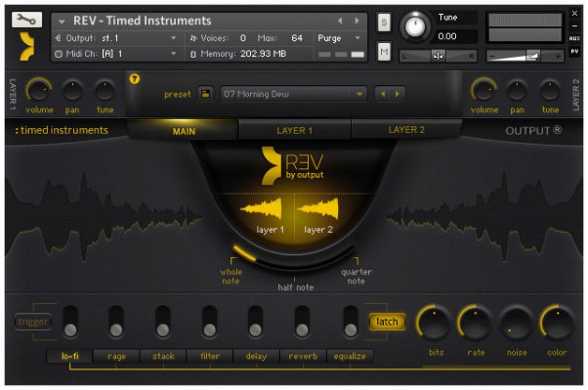588x390 pixels.
Task: Solo the instrument with S button
Action: (x=384, y=22)
